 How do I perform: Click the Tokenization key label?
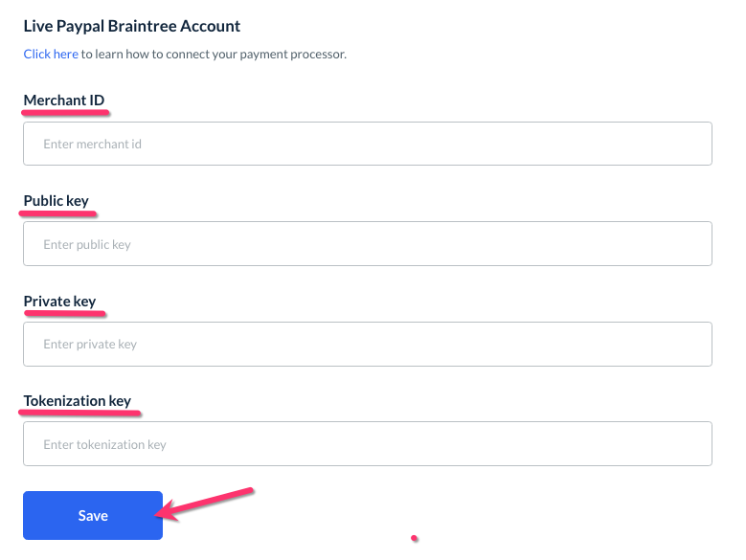(78, 400)
